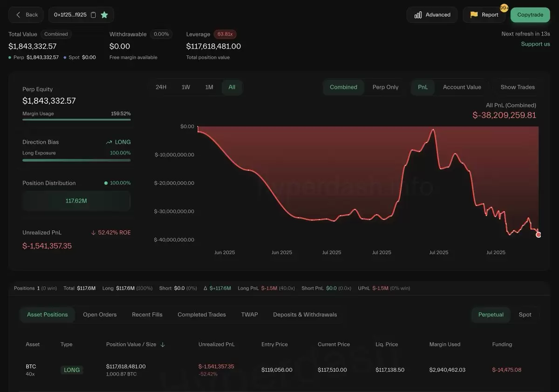Screen dimensions: 559x392
Task: Select the 1W time range
Action: (x=185, y=87)
